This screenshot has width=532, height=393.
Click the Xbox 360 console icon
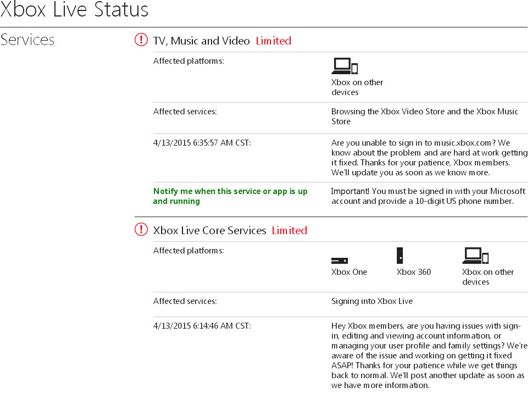pos(400,256)
